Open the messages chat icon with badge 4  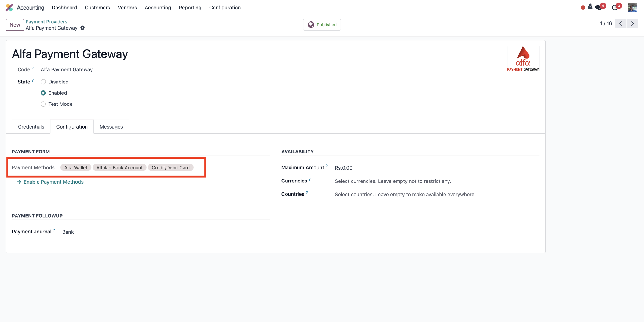click(599, 8)
